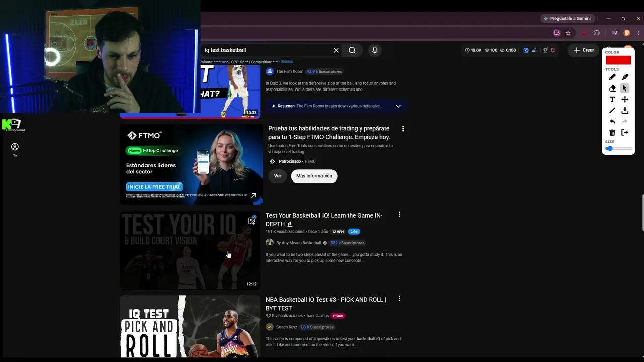Viewport: 644px width, 362px height.
Task: Click the 18.6K clock stat
Action: [473, 50]
